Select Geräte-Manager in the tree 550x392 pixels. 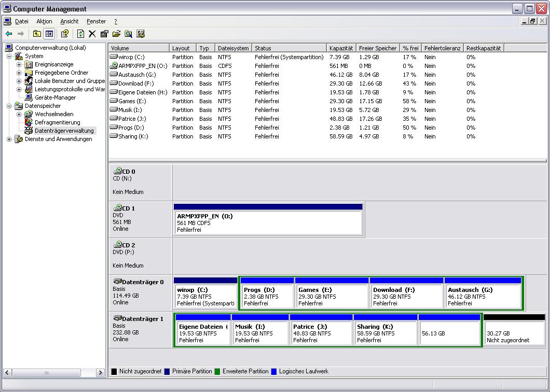[55, 97]
